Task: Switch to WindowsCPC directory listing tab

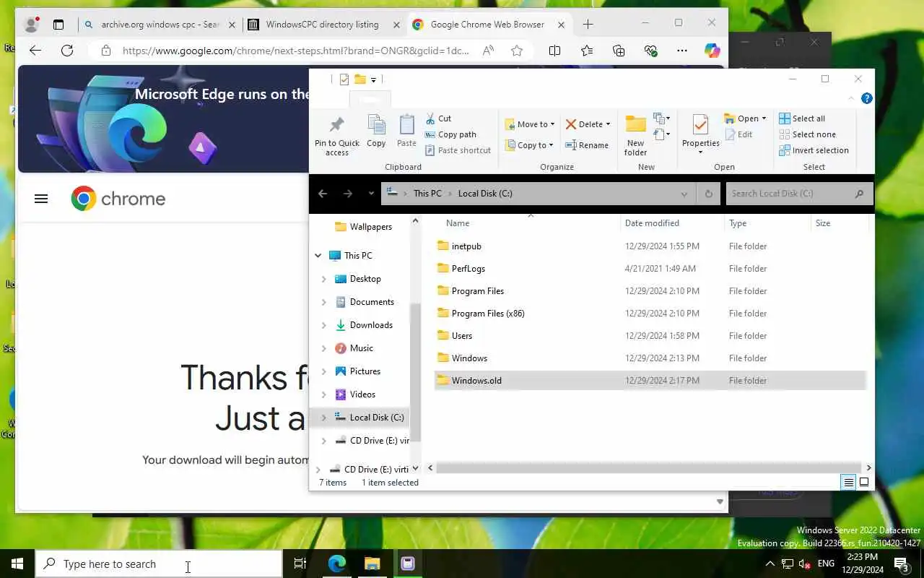Action: pos(323,25)
